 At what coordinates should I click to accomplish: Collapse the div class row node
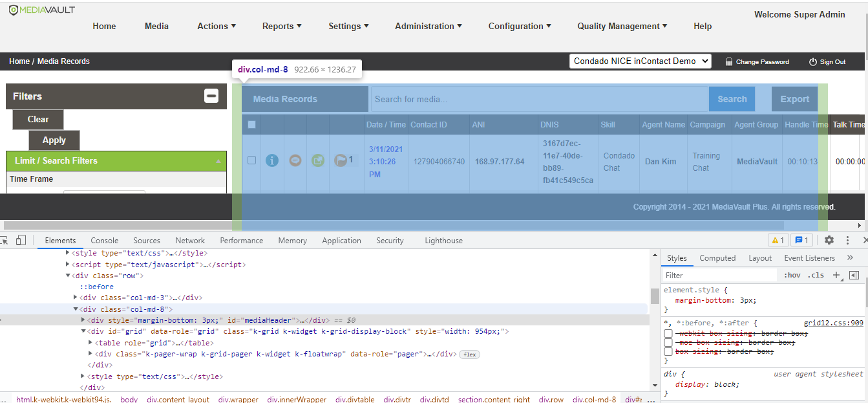68,276
